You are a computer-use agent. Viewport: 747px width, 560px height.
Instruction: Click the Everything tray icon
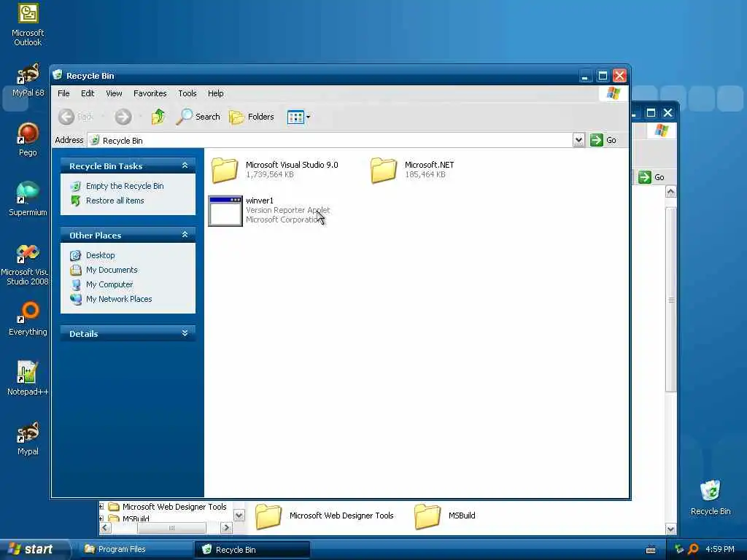pos(693,550)
